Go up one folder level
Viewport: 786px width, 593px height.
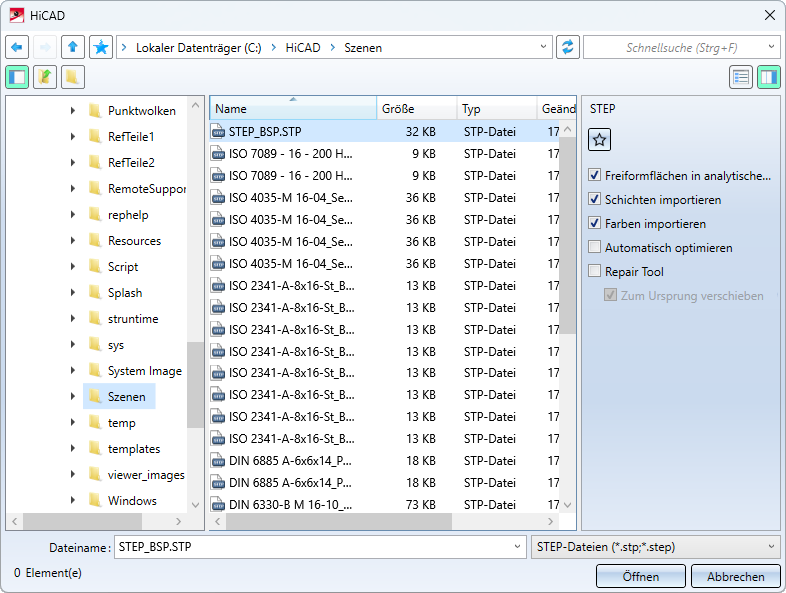[x=73, y=48]
